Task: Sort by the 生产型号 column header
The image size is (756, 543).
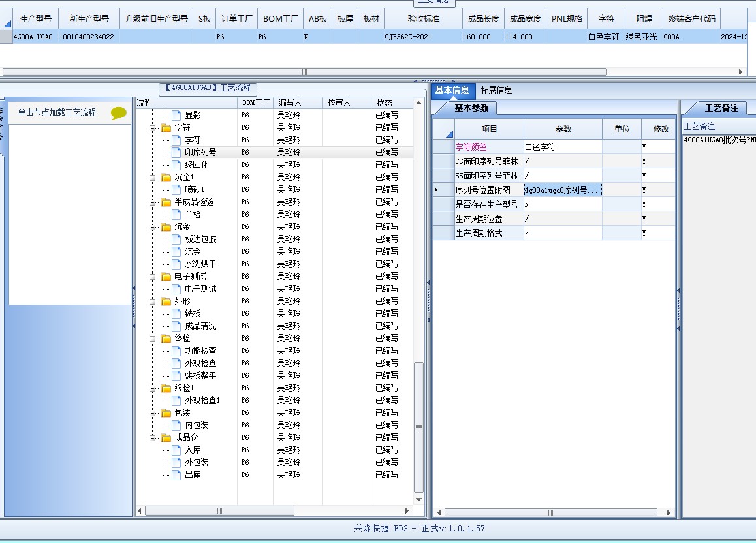Action: [36, 19]
